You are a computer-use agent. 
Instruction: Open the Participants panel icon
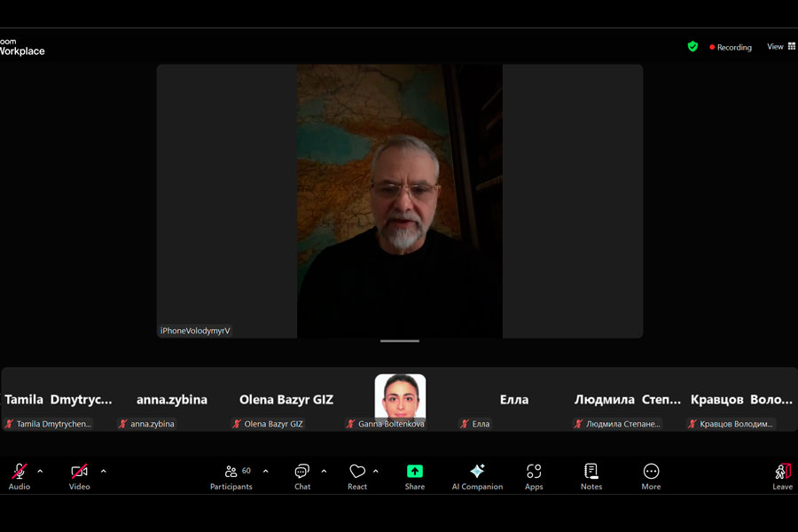[x=231, y=472]
